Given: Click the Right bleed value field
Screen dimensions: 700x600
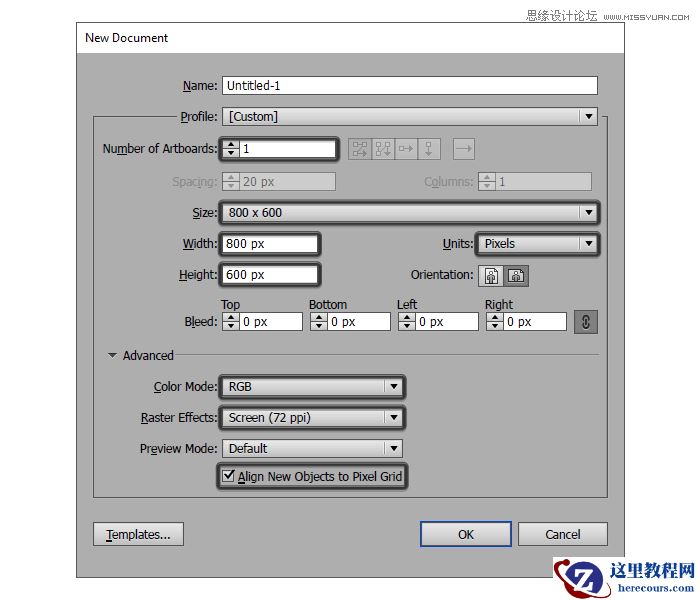Looking at the screenshot, I should (535, 322).
